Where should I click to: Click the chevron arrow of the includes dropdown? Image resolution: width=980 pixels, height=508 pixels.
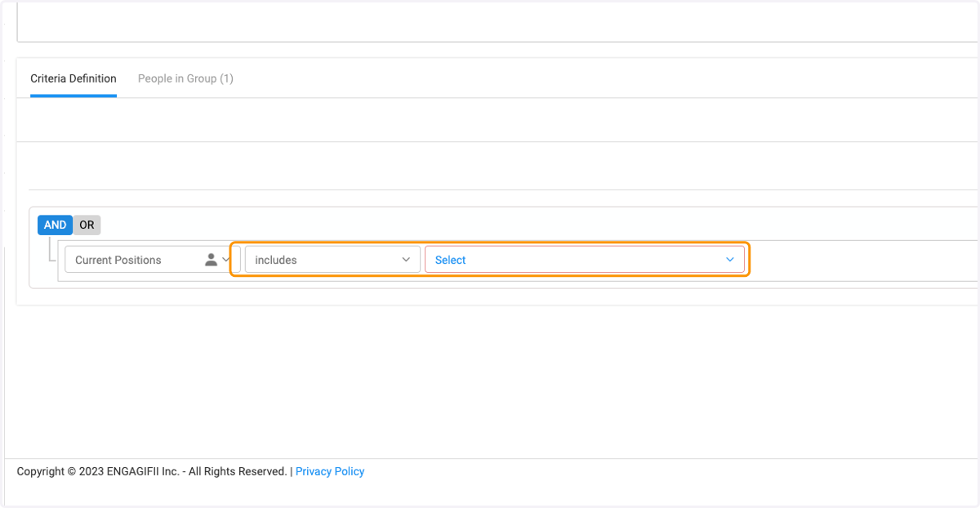(x=406, y=260)
